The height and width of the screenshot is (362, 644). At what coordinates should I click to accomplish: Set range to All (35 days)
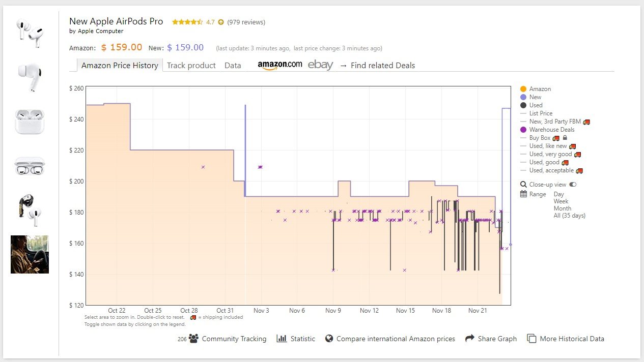[570, 216]
